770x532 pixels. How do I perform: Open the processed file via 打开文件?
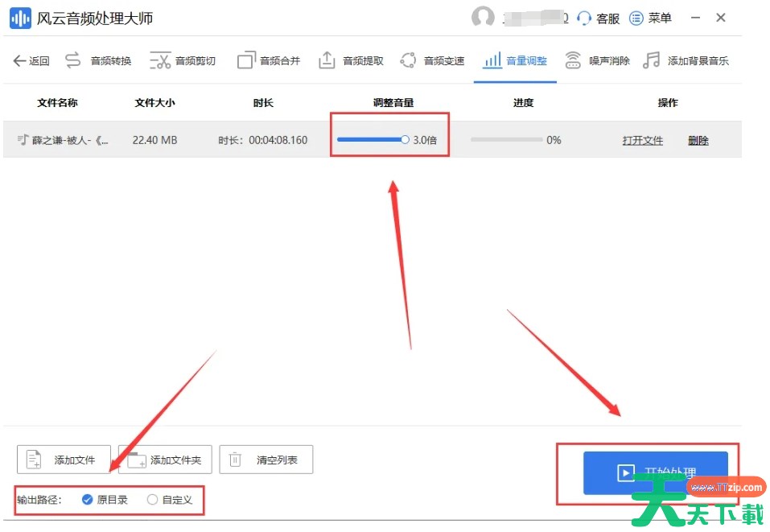point(642,139)
